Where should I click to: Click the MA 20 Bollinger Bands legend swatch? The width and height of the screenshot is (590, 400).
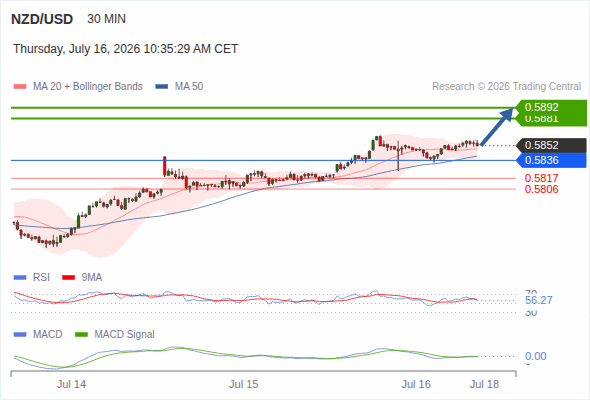pos(20,87)
